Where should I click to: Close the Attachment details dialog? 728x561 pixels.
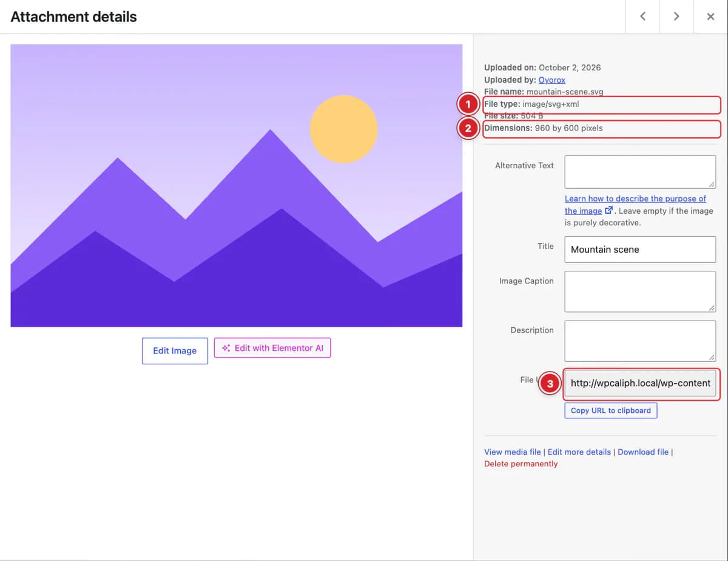pos(710,16)
